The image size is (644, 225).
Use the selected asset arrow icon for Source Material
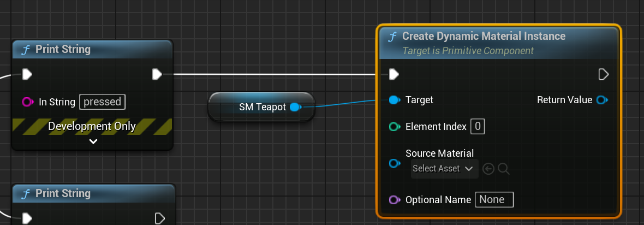pyautogui.click(x=488, y=169)
